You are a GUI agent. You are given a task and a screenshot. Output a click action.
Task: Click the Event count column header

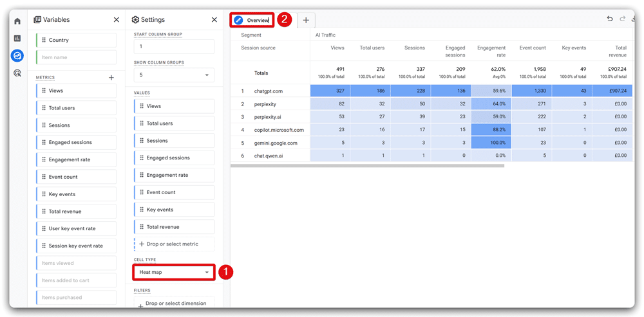[533, 48]
